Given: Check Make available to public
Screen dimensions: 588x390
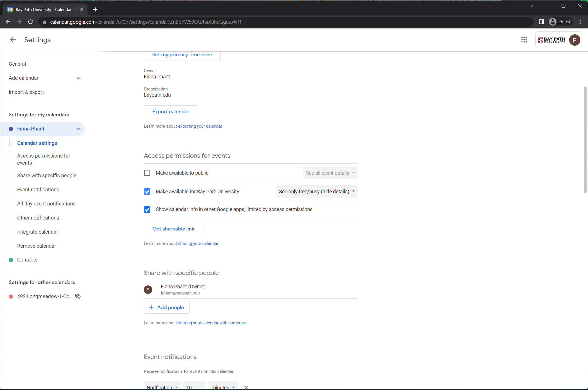Looking at the screenshot, I should coord(147,173).
